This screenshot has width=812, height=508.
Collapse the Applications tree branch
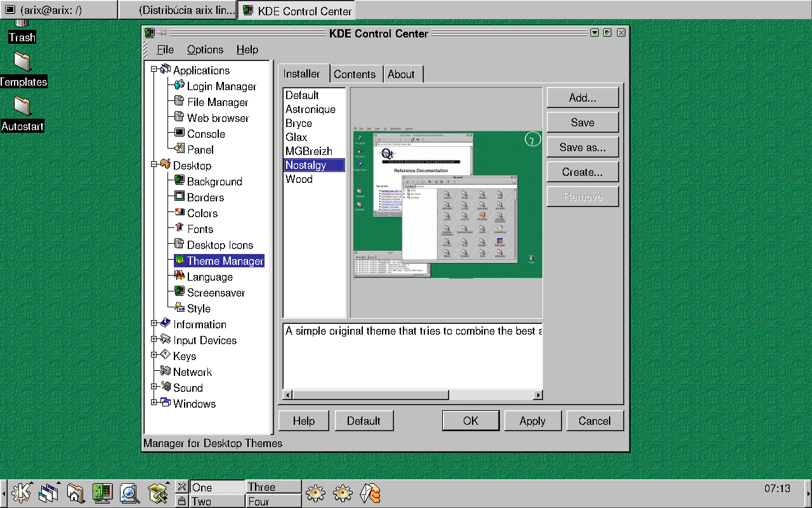point(154,69)
